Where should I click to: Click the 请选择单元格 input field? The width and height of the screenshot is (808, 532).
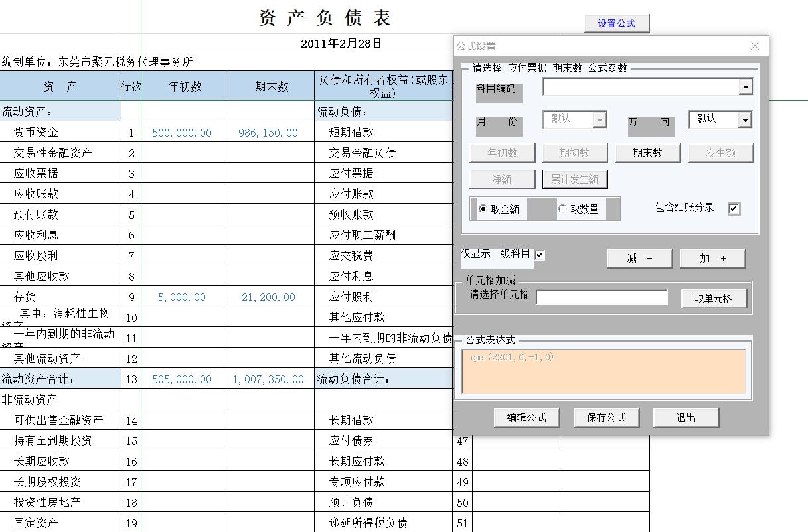click(602, 298)
